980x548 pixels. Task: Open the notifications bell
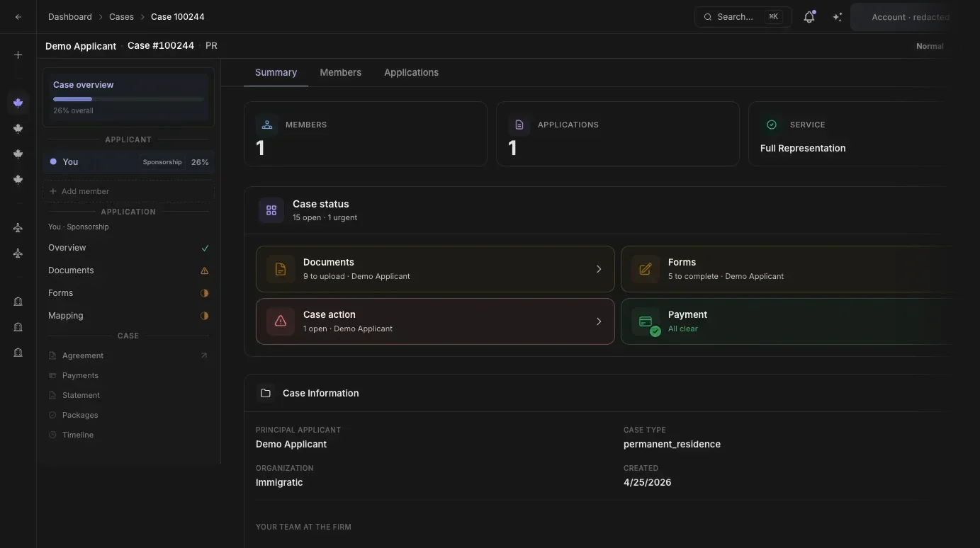(809, 17)
